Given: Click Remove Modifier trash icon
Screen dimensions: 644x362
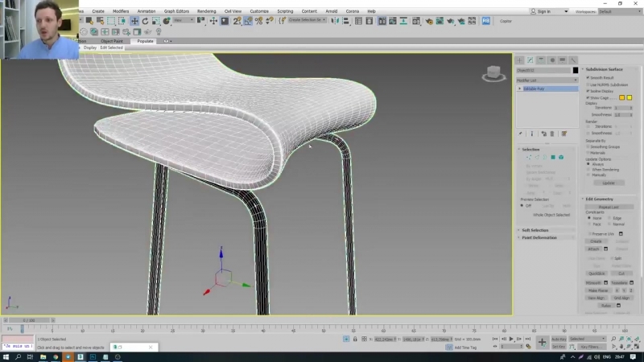Looking at the screenshot, I should pos(552,134).
